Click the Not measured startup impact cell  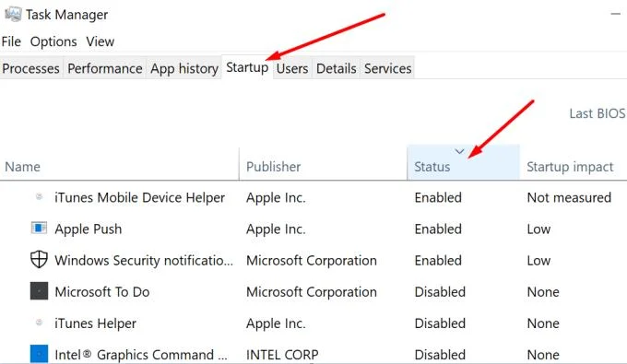coord(569,197)
